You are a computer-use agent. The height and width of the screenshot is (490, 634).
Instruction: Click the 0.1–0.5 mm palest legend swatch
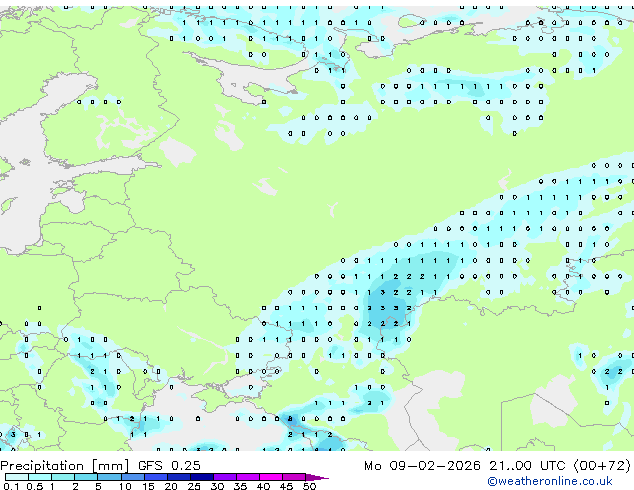pyautogui.click(x=17, y=477)
